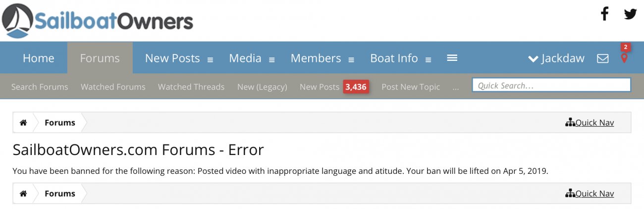Click the home icon in bottom breadcrumb
Viewport: 644px width, 209px height.
coord(23,194)
